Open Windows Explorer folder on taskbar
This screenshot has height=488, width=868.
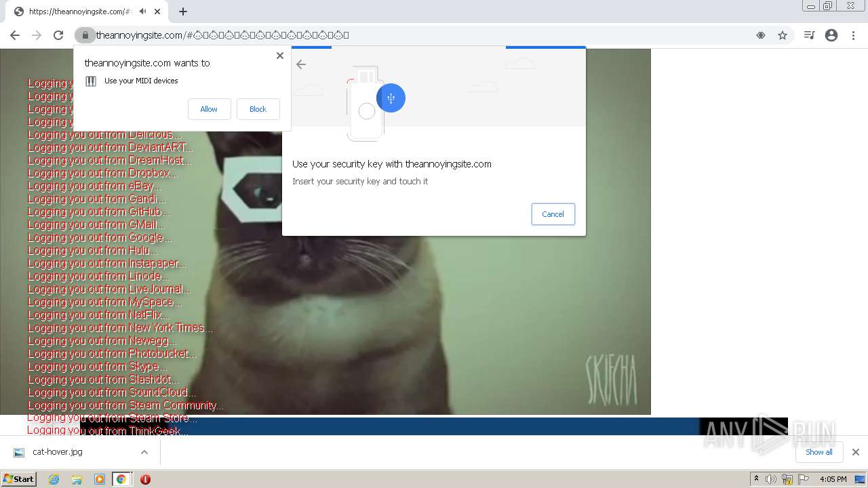click(77, 479)
